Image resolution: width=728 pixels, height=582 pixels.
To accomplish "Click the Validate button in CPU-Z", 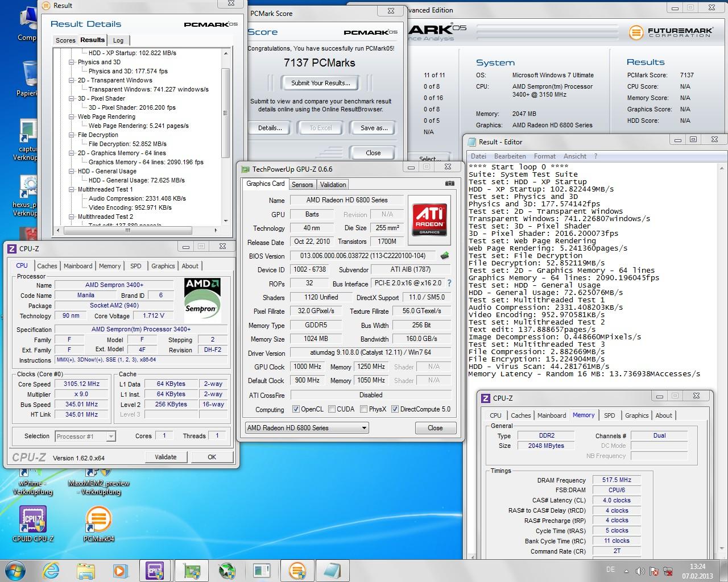I will [x=166, y=457].
